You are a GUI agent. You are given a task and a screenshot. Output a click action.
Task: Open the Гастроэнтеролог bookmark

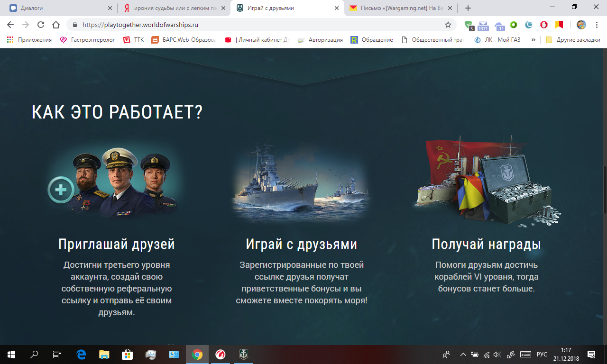pyautogui.click(x=87, y=40)
